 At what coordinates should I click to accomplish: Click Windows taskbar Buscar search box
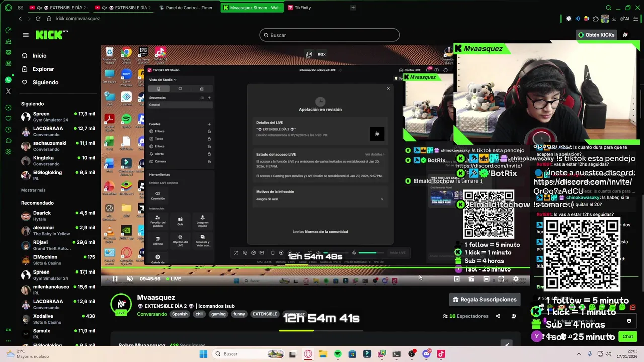249,354
